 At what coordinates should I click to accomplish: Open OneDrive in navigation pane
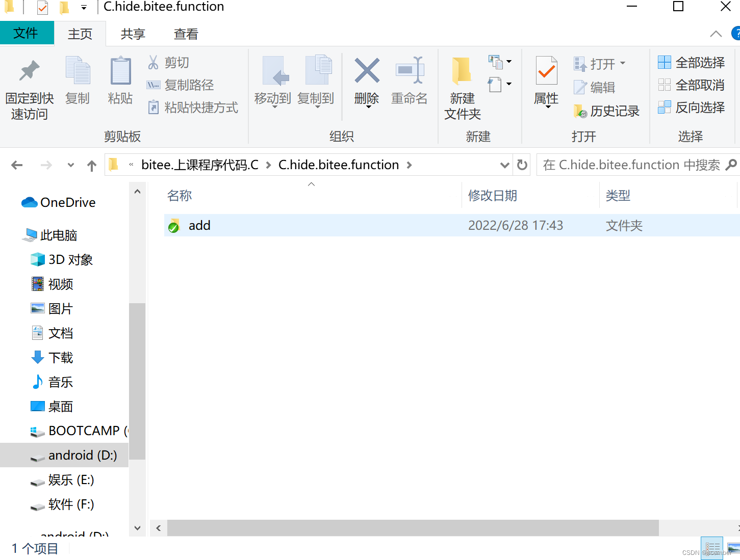[x=58, y=202]
